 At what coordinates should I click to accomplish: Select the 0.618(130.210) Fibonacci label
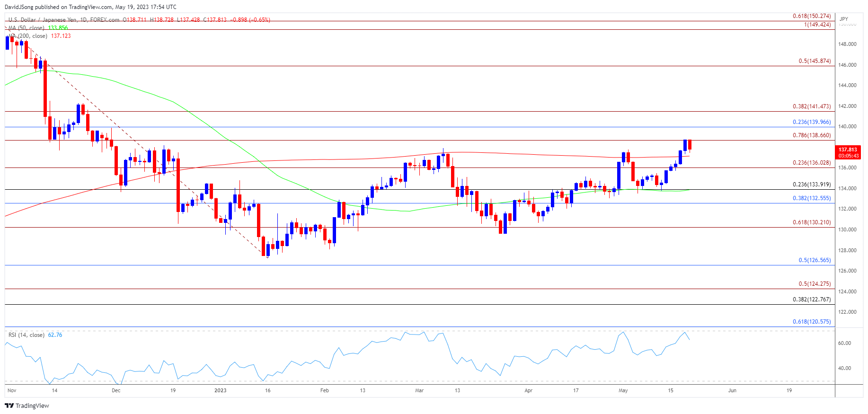pos(812,222)
